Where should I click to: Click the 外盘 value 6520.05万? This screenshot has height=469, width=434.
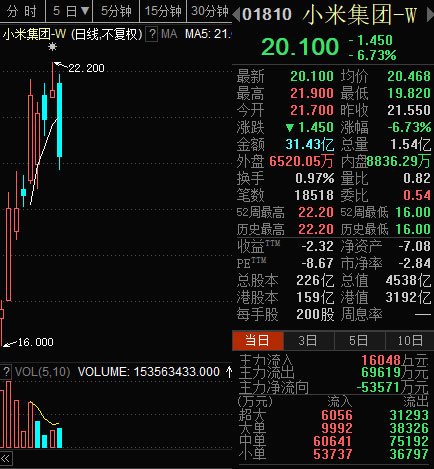tap(301, 162)
